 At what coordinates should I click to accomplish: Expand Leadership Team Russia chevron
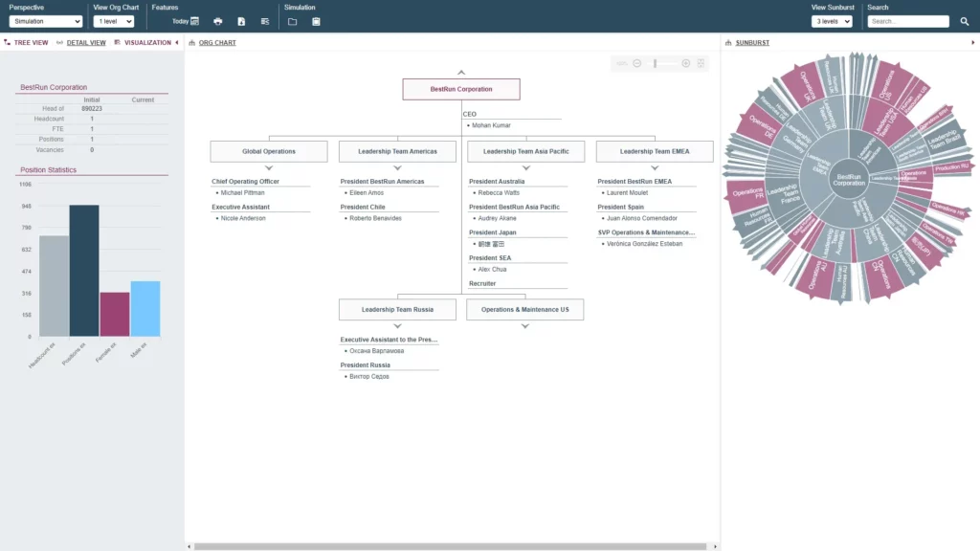(x=397, y=326)
